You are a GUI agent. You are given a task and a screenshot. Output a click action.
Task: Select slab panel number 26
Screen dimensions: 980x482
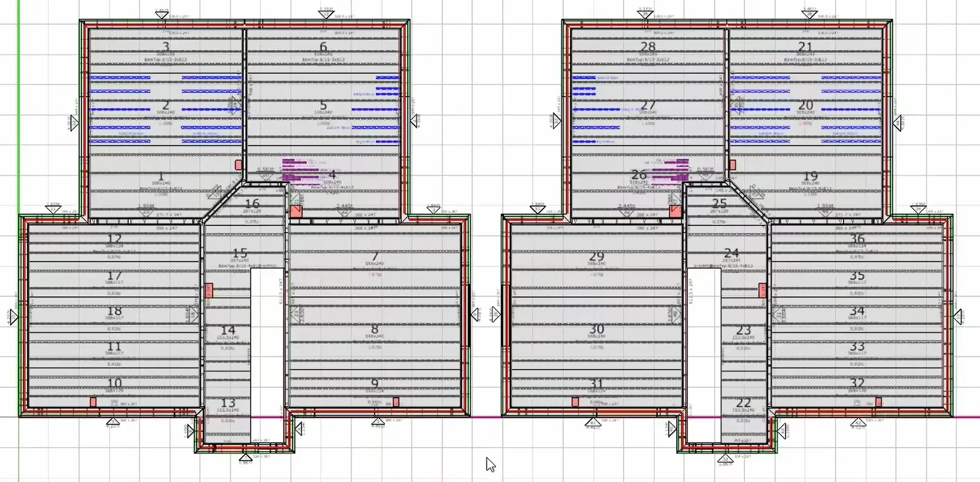pos(639,175)
